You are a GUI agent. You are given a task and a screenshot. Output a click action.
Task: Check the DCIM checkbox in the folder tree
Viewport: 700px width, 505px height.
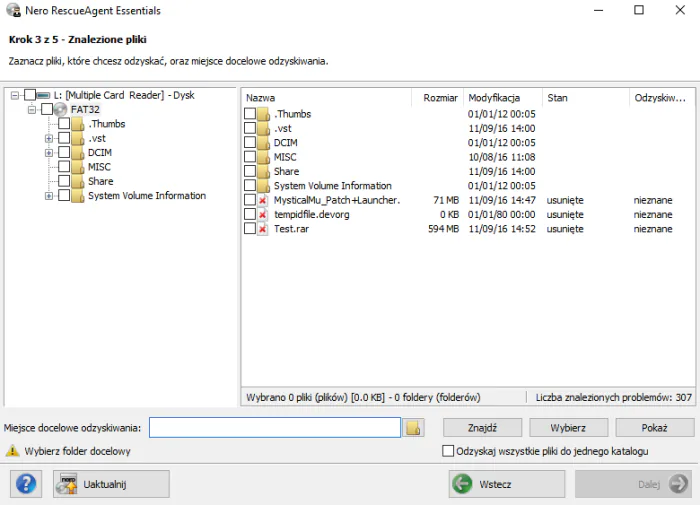[x=64, y=152]
